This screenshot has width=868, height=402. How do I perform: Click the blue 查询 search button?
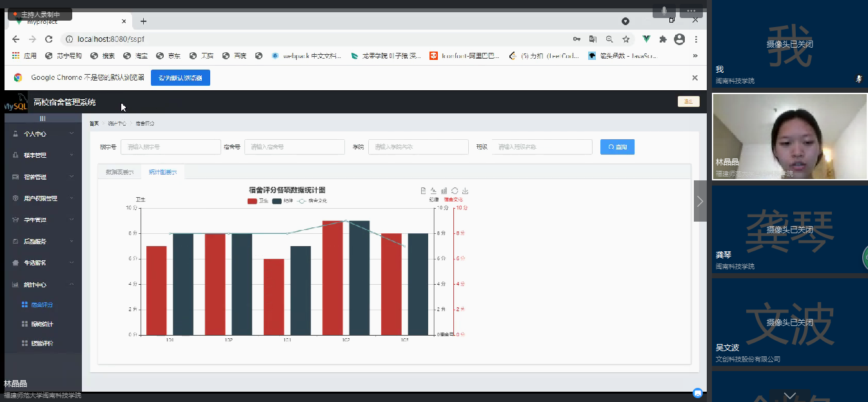coord(617,147)
